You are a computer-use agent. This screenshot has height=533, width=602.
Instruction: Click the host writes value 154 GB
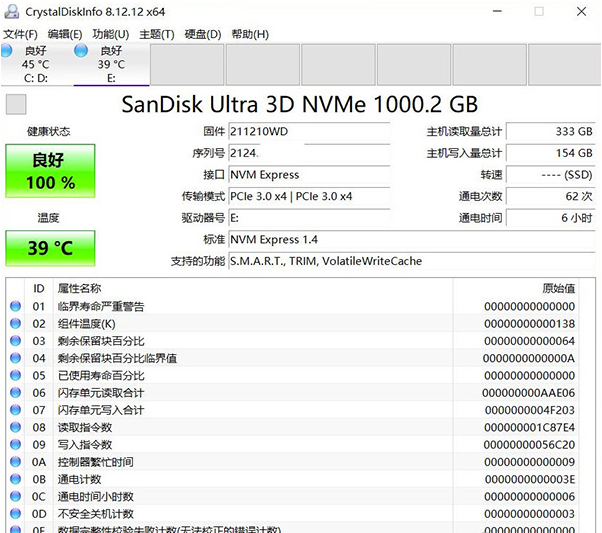point(551,153)
